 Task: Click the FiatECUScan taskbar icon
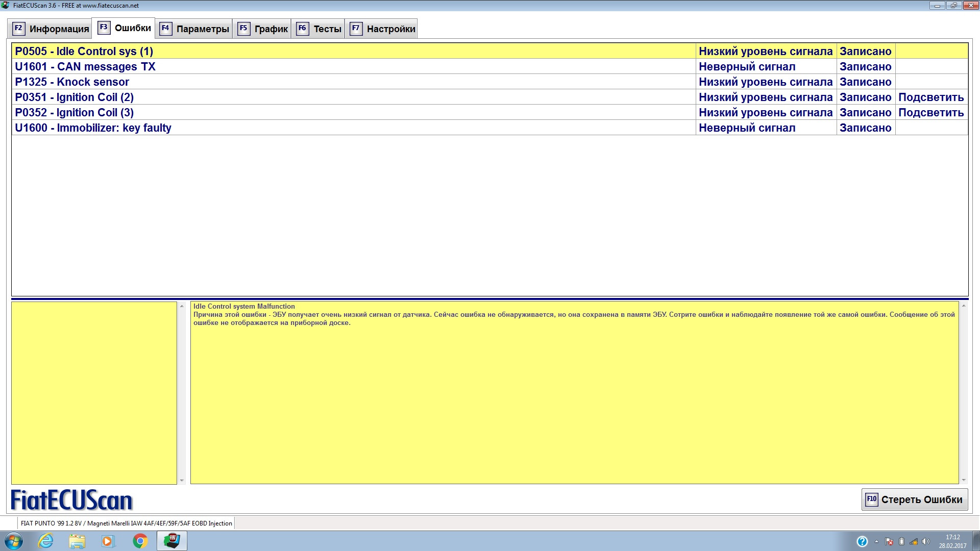click(x=171, y=541)
